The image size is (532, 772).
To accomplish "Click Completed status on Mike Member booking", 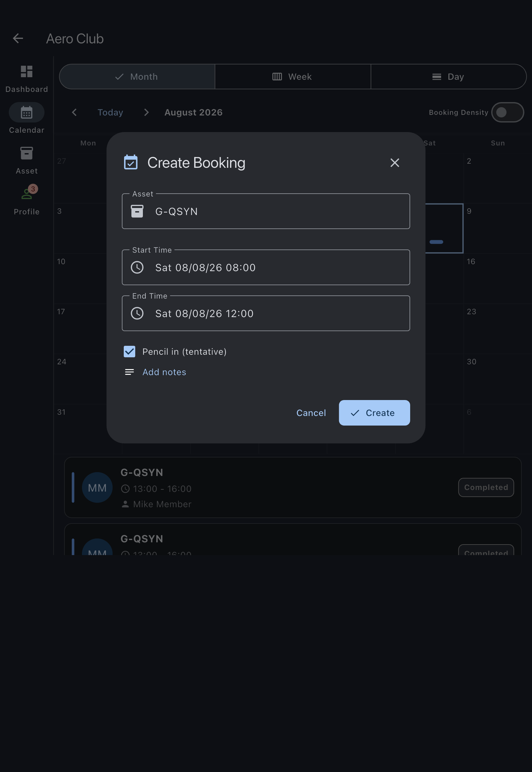I will (486, 487).
